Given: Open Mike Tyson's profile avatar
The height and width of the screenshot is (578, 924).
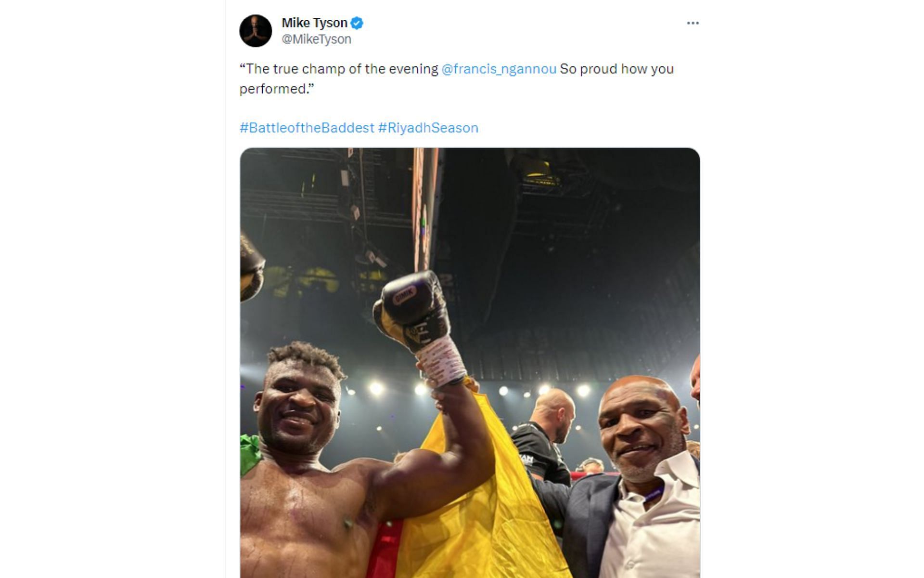Looking at the screenshot, I should tap(256, 31).
